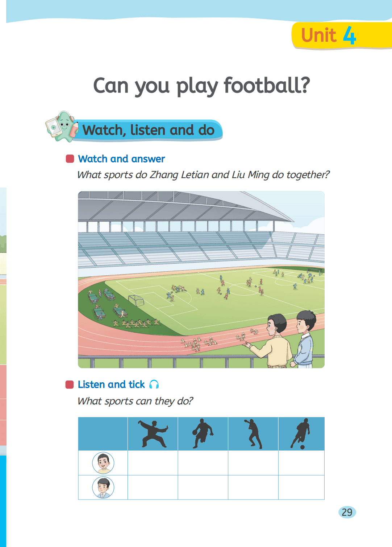The image size is (392, 547).
Task: Click the green mascot holding a phone
Action: [x=62, y=126]
